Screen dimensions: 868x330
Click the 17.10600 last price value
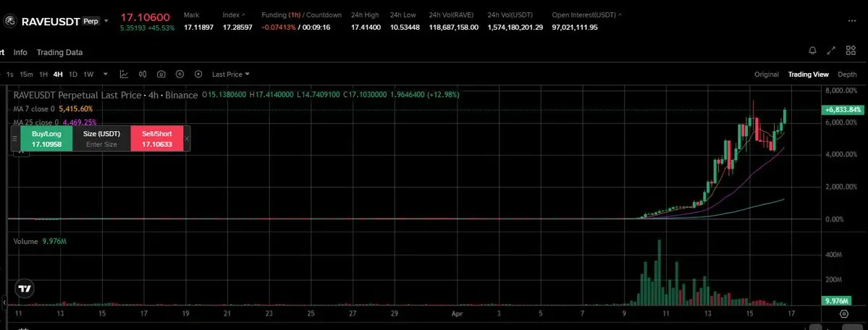point(146,17)
